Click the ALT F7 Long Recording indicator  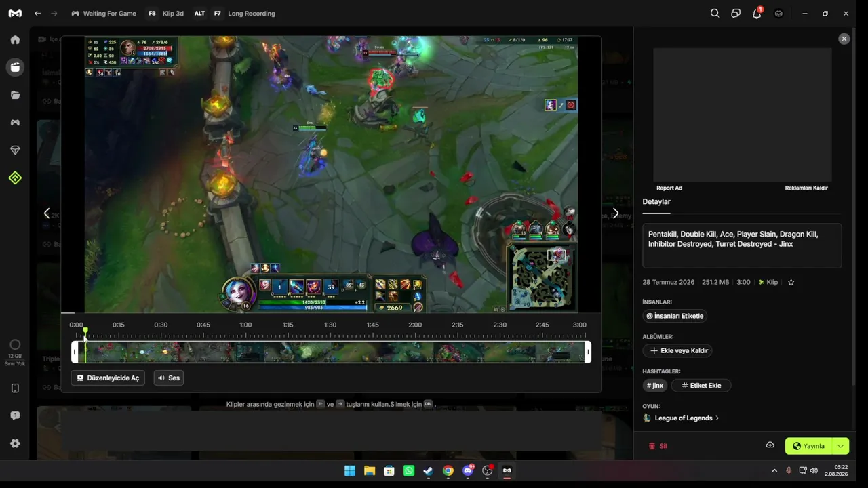coord(234,14)
